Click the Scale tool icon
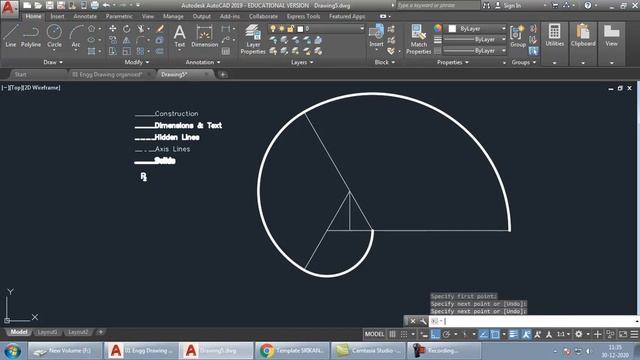Screen dimensions: 640x360 click(127, 51)
